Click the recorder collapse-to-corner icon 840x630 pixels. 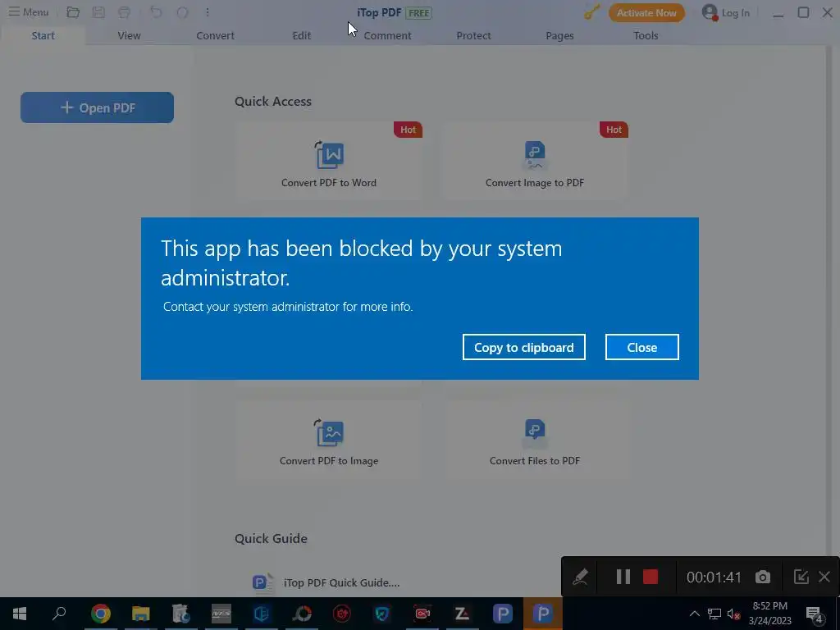(801, 577)
